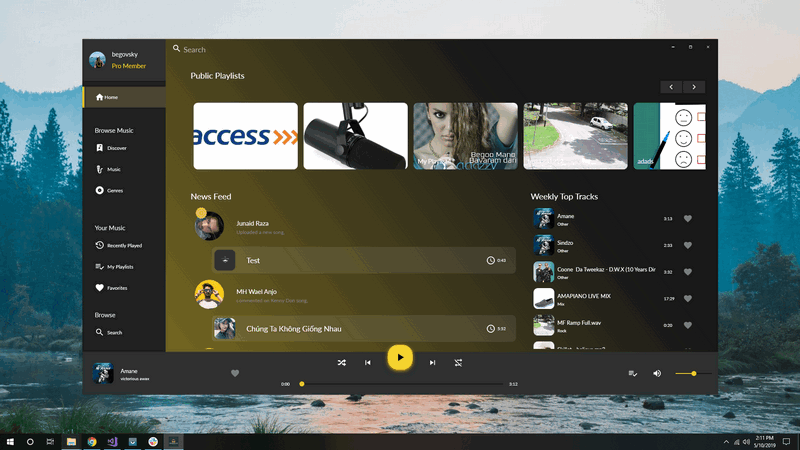Screen dimensions: 800x450
Task: Adjust the yellow volume slider
Action: tap(693, 373)
